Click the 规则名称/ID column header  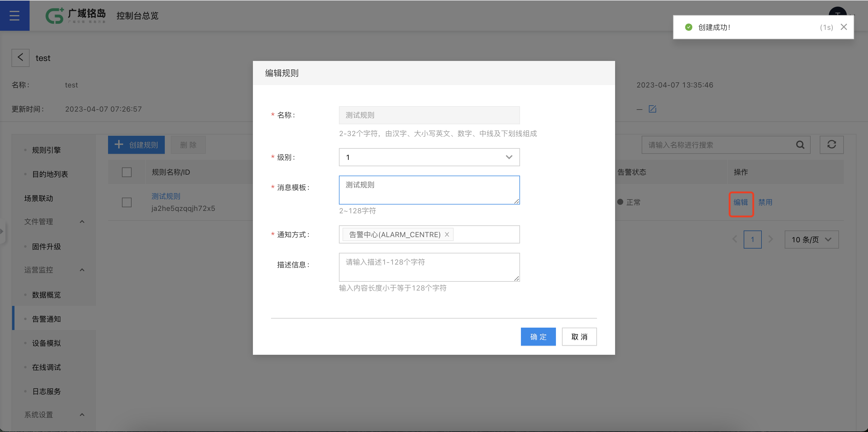pos(171,172)
